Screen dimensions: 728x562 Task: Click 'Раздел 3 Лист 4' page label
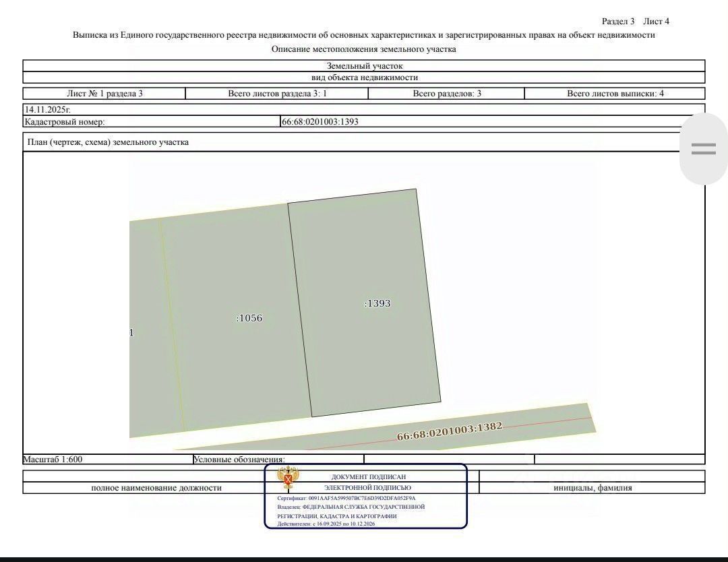pyautogui.click(x=635, y=22)
